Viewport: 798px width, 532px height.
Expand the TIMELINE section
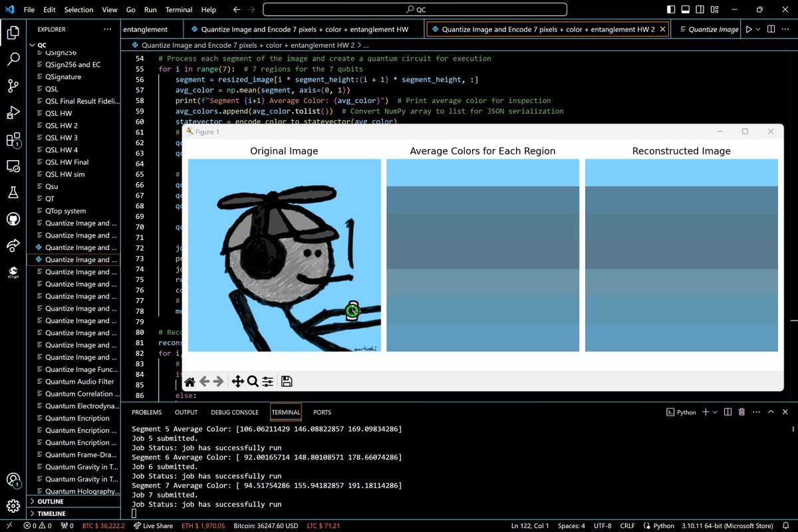(x=73, y=513)
